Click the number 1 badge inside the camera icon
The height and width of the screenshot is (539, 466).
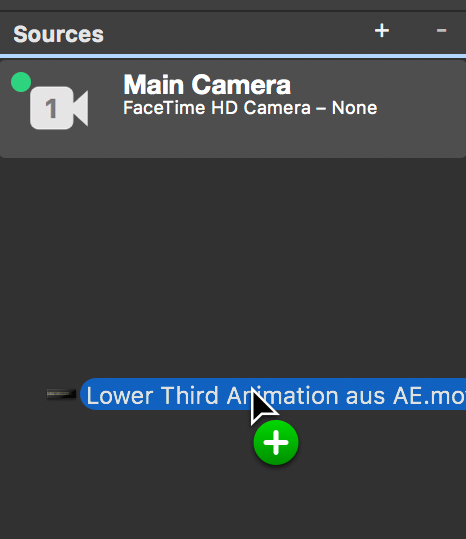[52, 108]
